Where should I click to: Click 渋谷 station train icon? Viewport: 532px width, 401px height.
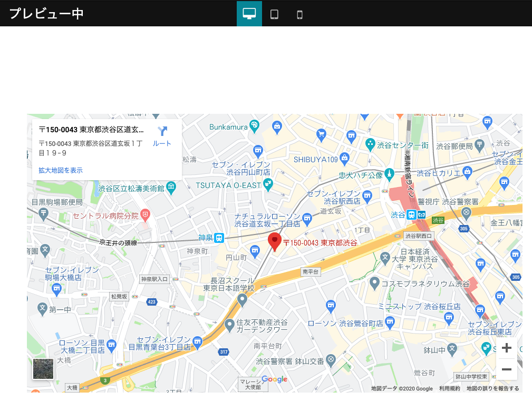click(x=412, y=215)
